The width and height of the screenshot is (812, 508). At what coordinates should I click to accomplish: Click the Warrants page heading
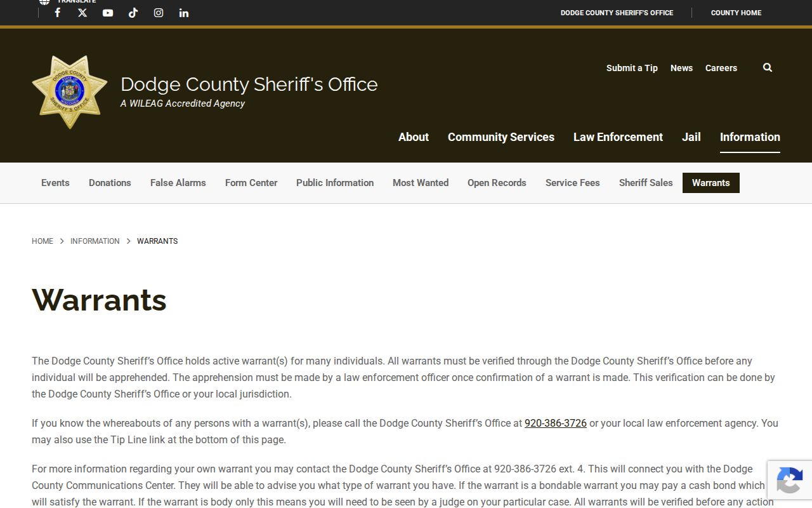point(99,300)
